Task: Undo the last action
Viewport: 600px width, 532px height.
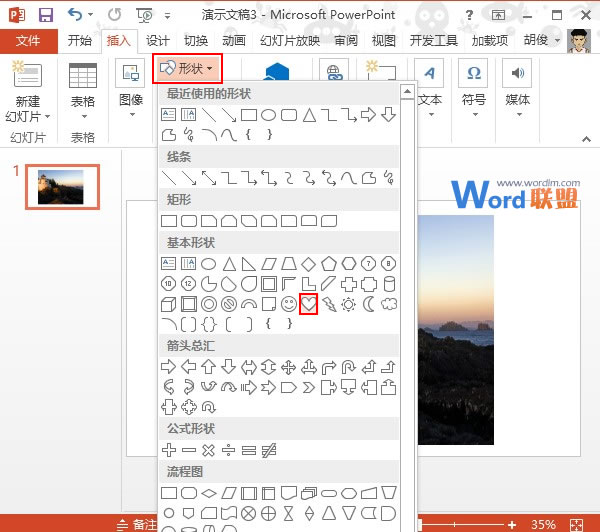Action: [x=75, y=15]
